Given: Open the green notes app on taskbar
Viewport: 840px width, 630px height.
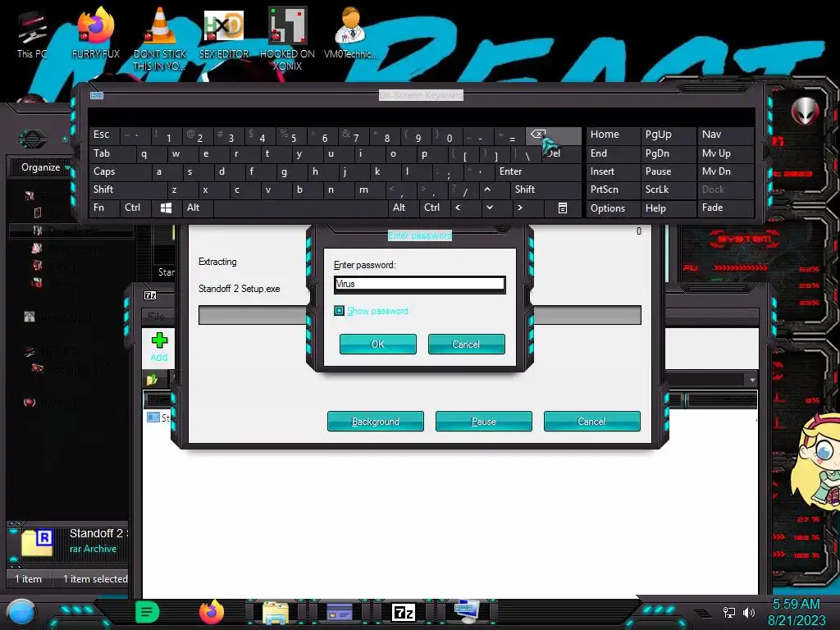Looking at the screenshot, I should [x=147, y=612].
